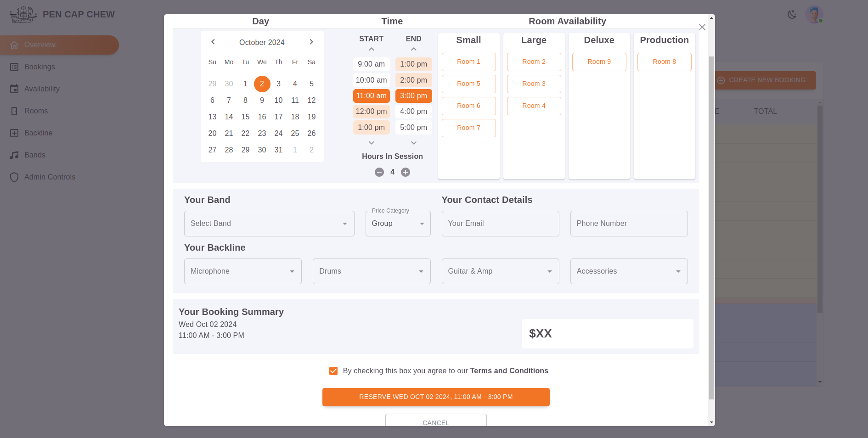Advance calendar to next month

[x=311, y=42]
